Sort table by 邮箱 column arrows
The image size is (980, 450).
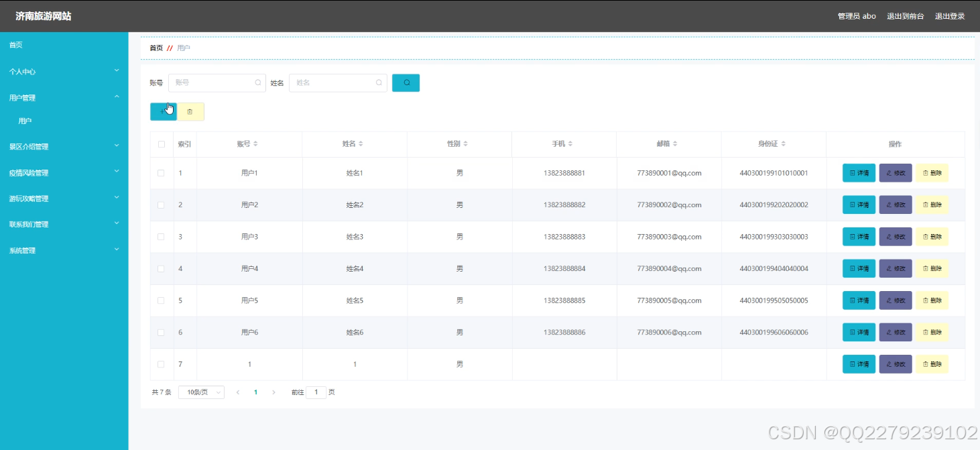click(x=675, y=144)
